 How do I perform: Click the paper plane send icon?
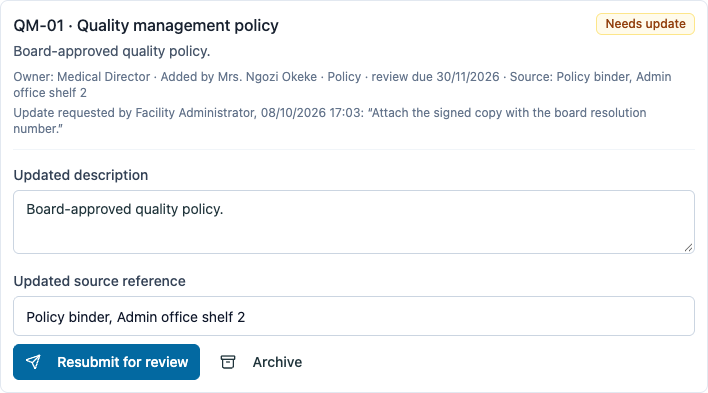(x=33, y=362)
